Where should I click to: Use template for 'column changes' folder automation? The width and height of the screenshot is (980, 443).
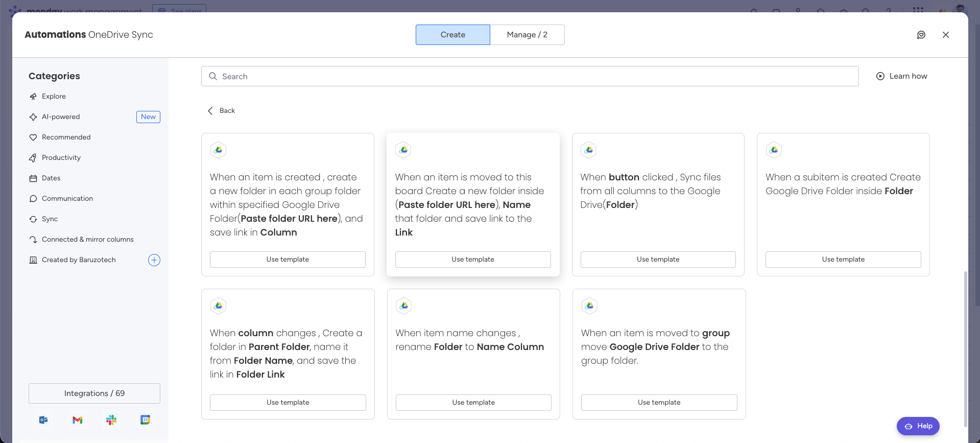pyautogui.click(x=288, y=403)
